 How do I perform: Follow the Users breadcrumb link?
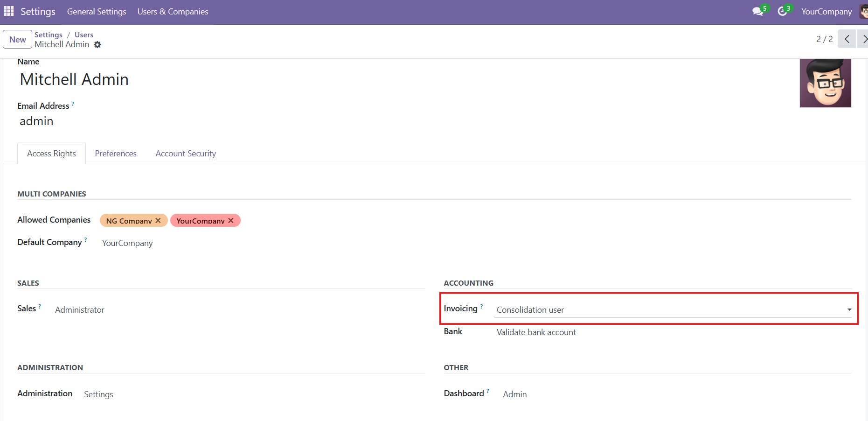(x=84, y=35)
